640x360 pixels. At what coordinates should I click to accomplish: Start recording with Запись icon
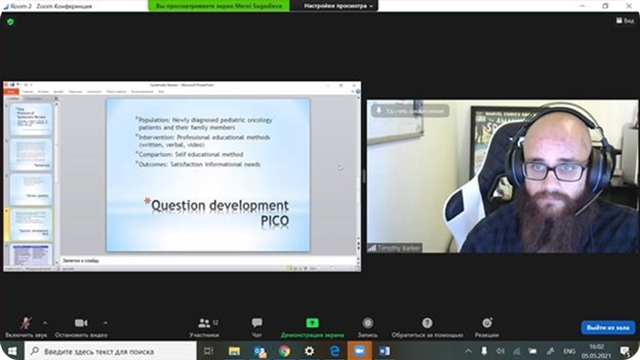click(x=368, y=323)
